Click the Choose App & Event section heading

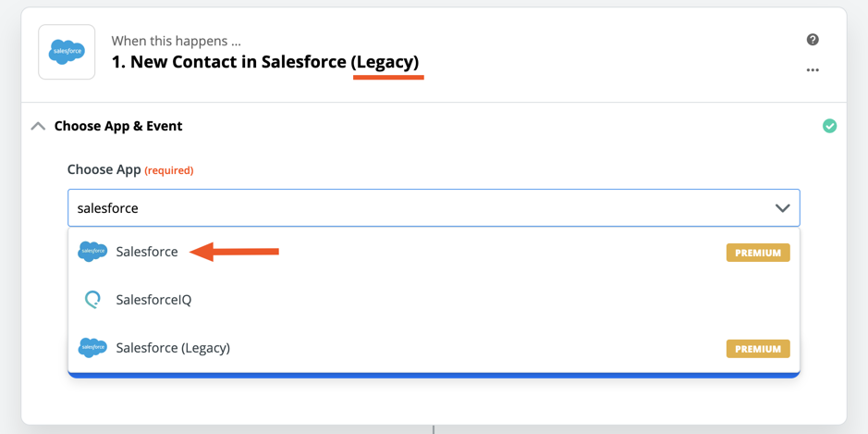pyautogui.click(x=118, y=126)
